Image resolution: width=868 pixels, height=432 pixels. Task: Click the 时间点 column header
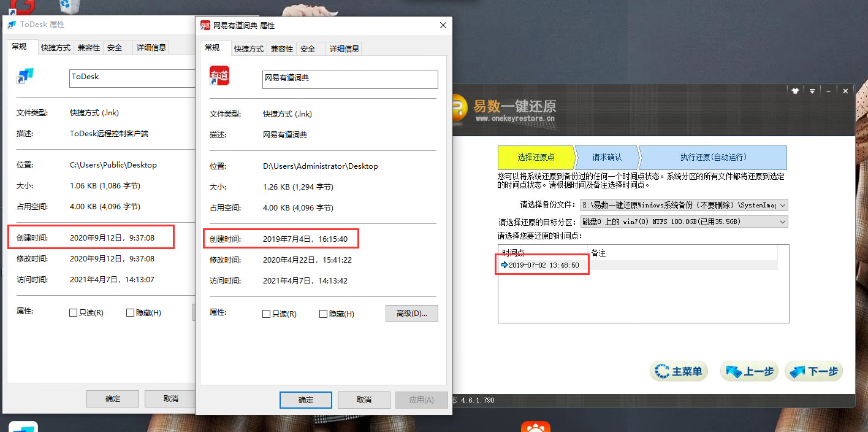click(543, 253)
